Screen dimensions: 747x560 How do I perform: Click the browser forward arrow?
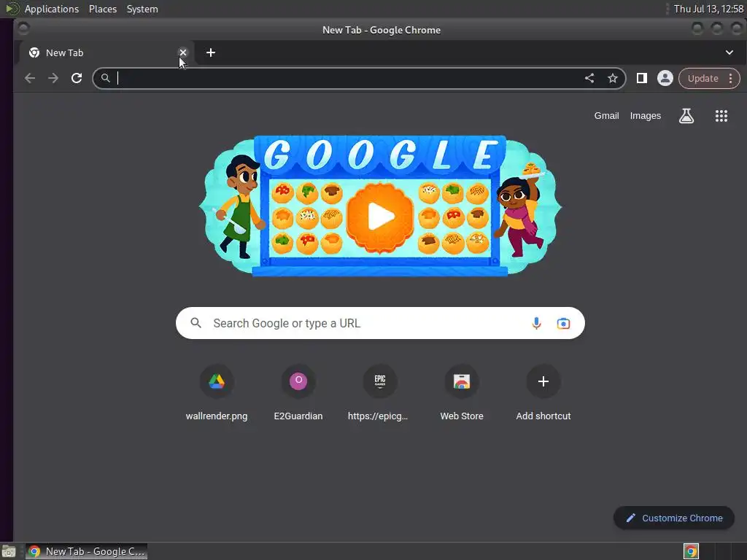pyautogui.click(x=53, y=78)
